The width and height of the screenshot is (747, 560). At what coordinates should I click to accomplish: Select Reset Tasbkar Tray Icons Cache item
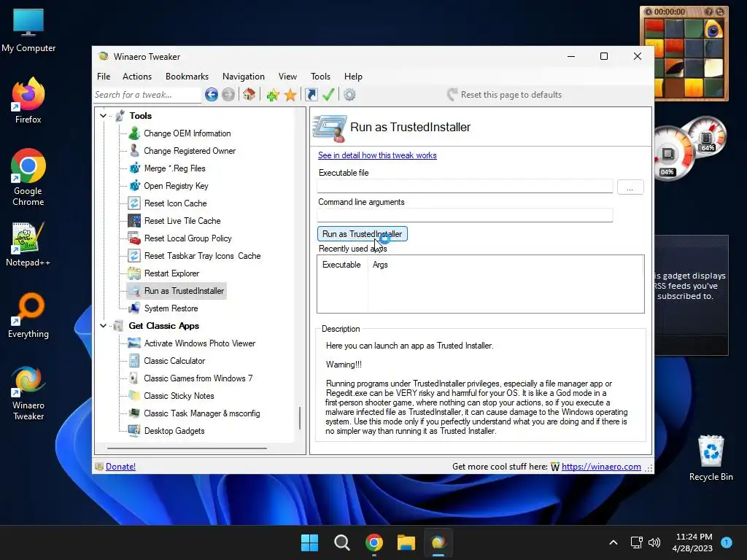pyautogui.click(x=203, y=256)
